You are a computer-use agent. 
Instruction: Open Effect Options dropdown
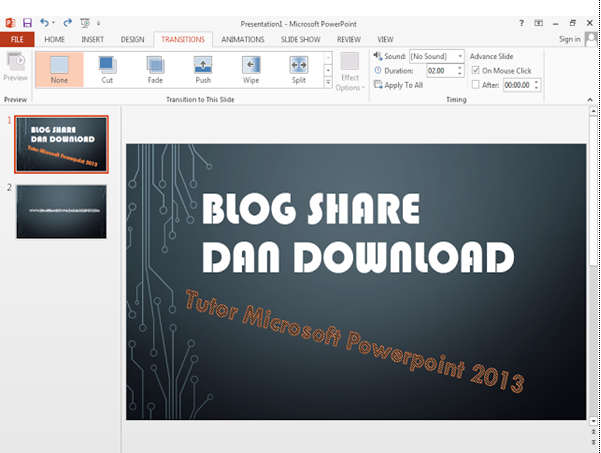coord(350,72)
